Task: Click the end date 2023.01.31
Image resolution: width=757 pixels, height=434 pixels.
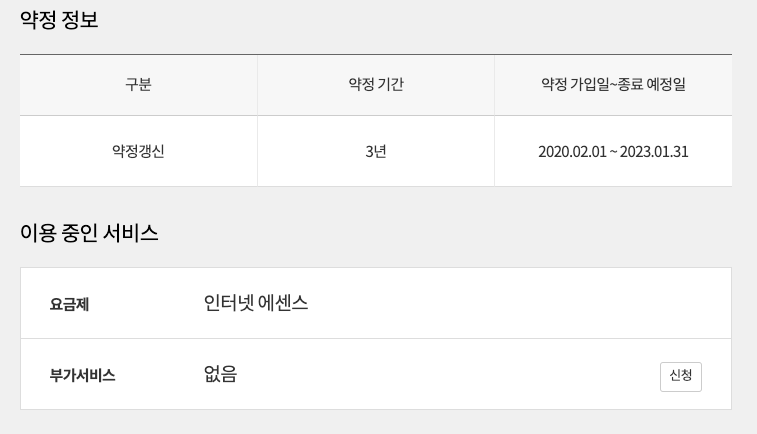Action: pos(654,152)
